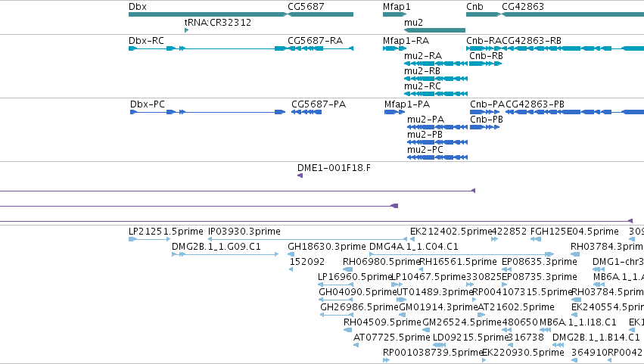This screenshot has height=364, width=644.
Task: Click the small tRNA:CR32312 arrow glyph
Action: (186, 30)
